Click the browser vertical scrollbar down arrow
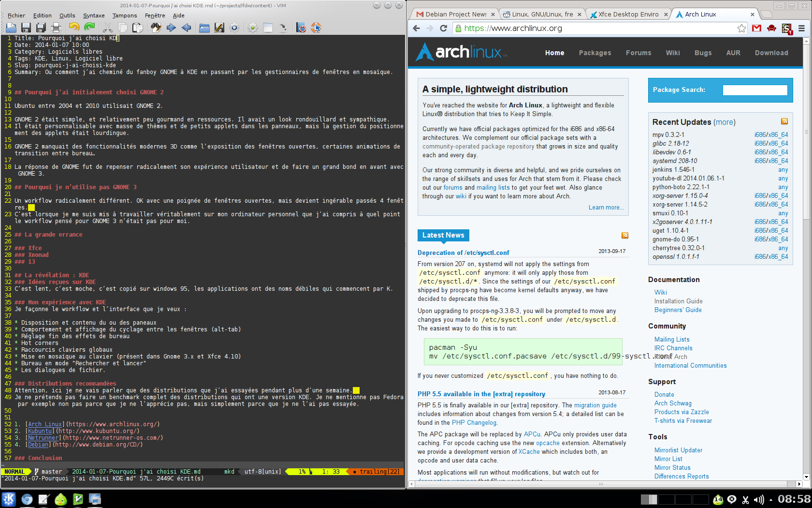The height and width of the screenshot is (508, 812). [806, 477]
